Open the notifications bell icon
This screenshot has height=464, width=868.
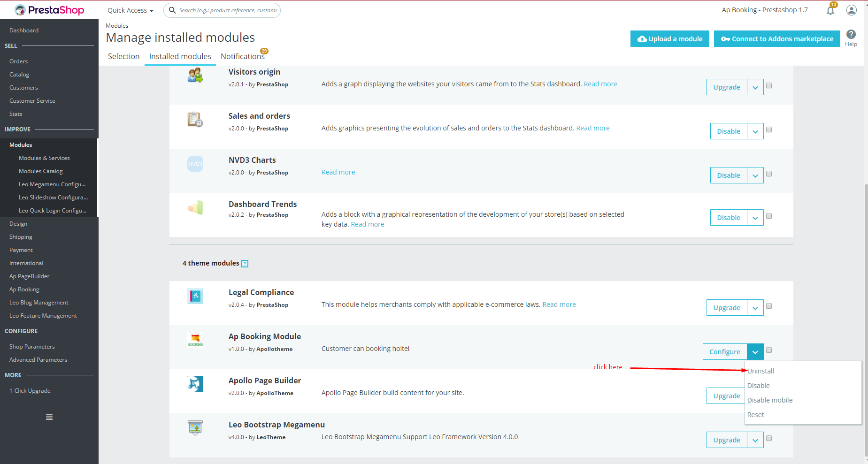[x=830, y=10]
